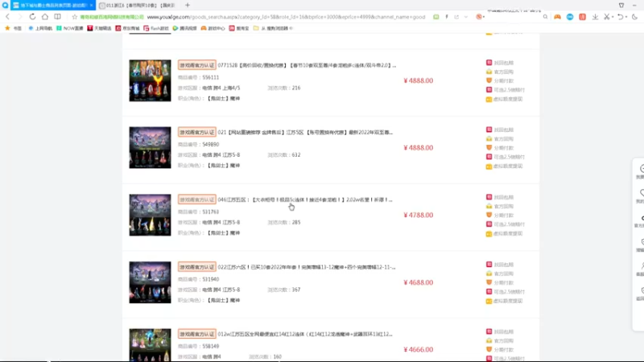Reload the current page

[32, 17]
